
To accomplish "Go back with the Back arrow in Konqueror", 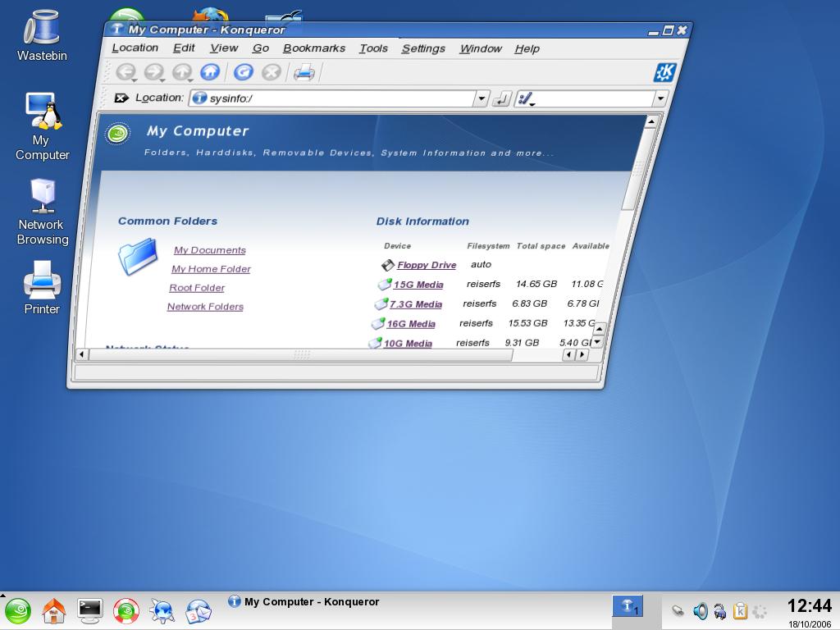I will pyautogui.click(x=126, y=72).
